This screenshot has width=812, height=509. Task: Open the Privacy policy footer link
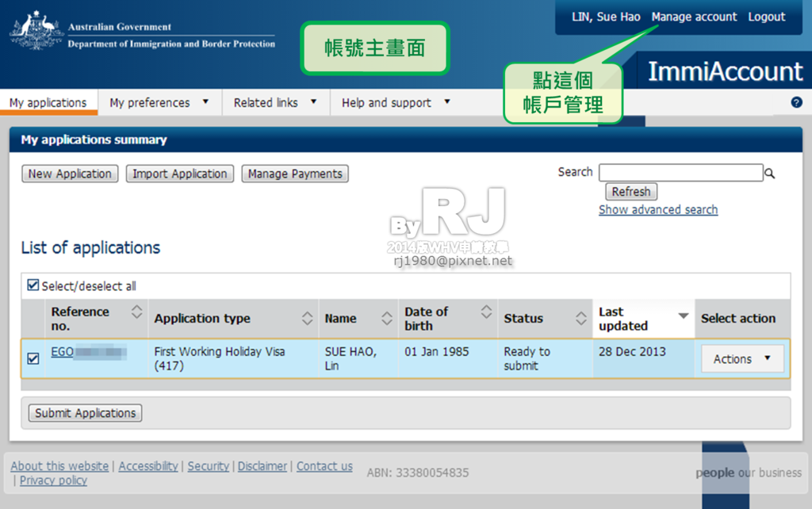53,480
